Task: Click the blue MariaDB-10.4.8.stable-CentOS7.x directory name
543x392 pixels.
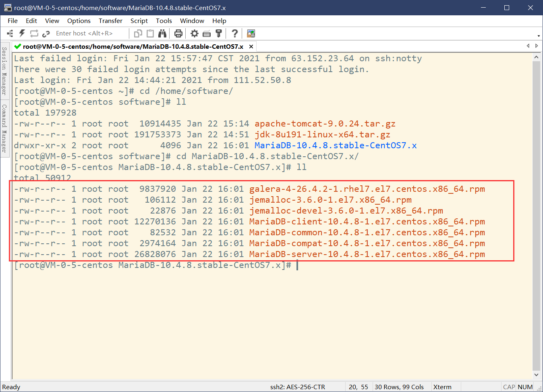Action: (x=336, y=145)
